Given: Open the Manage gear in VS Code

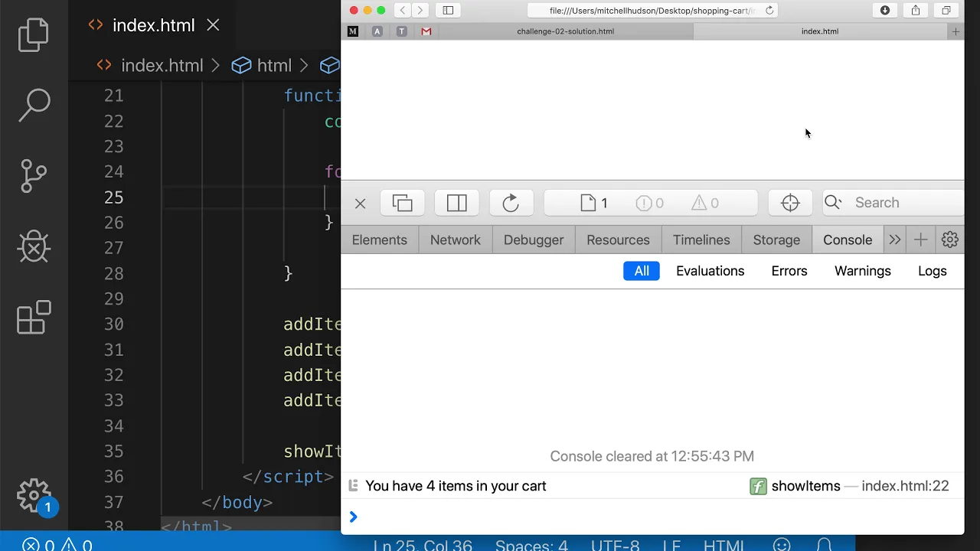Looking at the screenshot, I should pos(34,496).
